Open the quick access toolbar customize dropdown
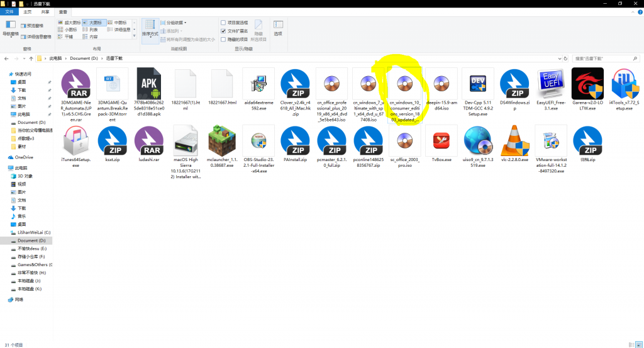Viewport: 644px width, 348px height. click(28, 4)
